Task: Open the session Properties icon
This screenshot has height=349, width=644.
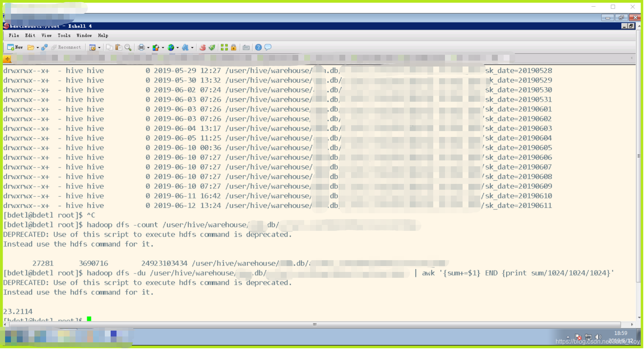Action: [93, 47]
